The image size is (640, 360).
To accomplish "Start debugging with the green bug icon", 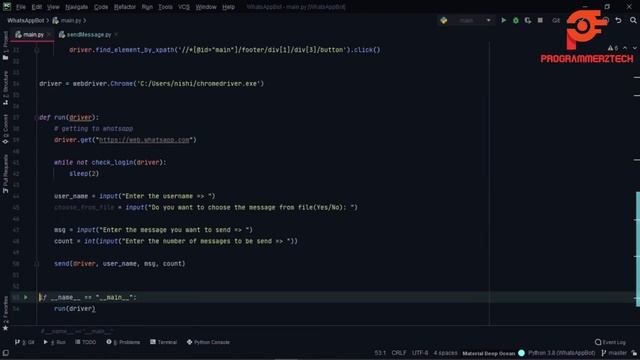I will (516, 20).
